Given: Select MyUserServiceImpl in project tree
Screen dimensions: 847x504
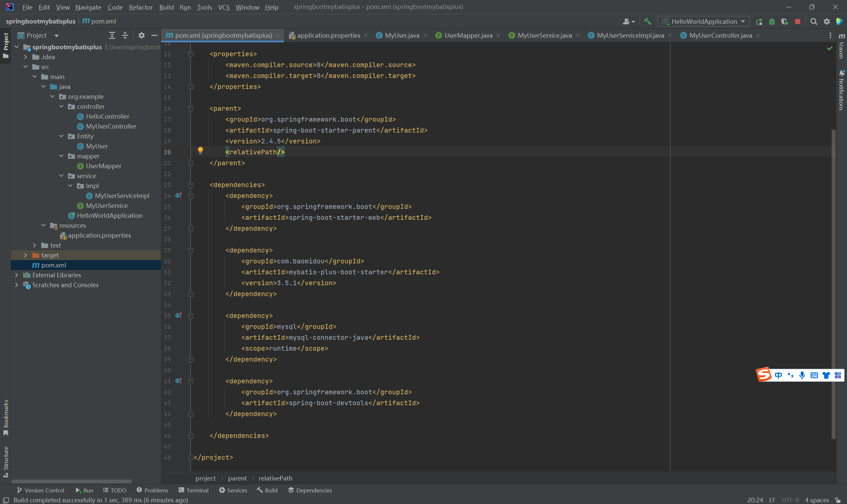Looking at the screenshot, I should (122, 196).
